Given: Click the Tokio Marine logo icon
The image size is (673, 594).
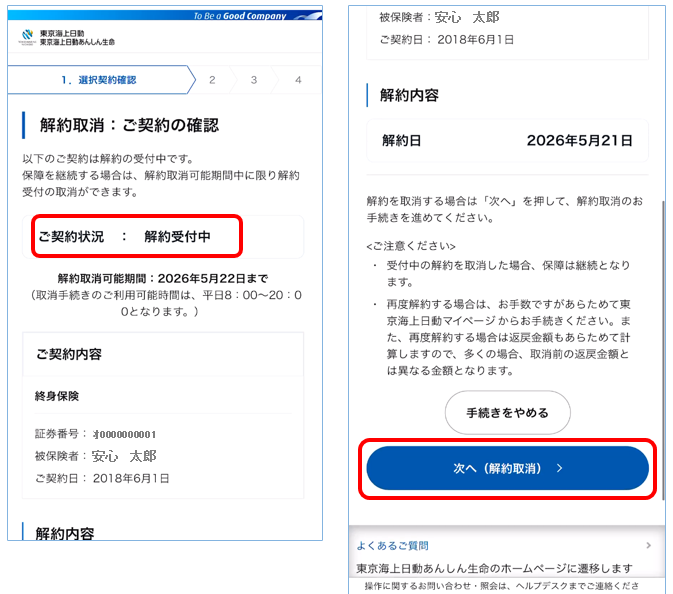Looking at the screenshot, I should click(x=26, y=37).
